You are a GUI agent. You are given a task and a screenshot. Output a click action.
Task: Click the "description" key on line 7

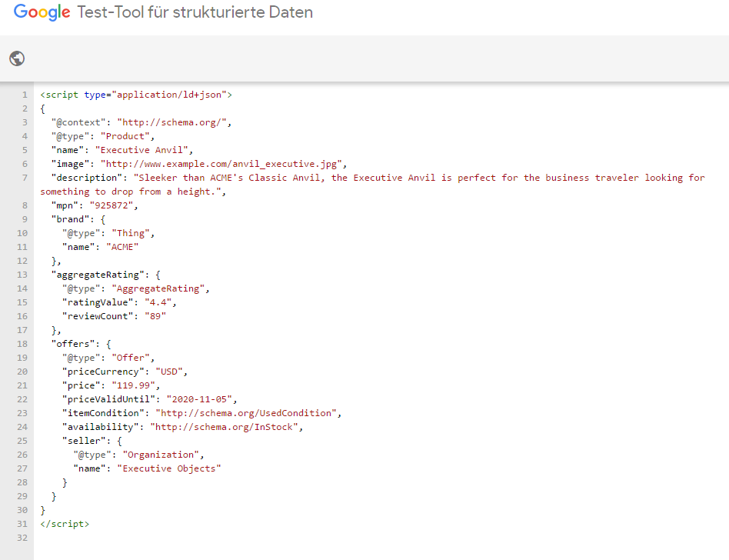coord(86,178)
